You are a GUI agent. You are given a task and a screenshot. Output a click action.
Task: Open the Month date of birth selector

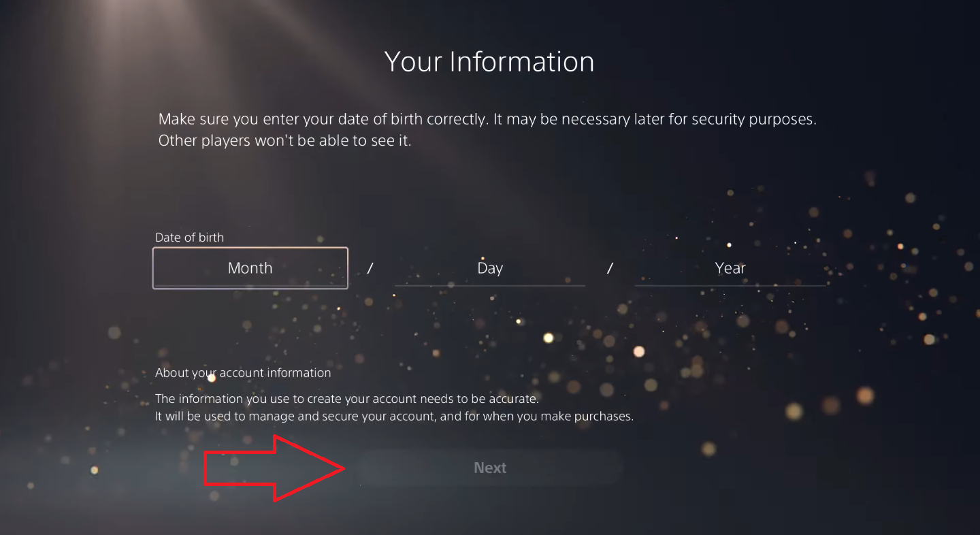250,268
